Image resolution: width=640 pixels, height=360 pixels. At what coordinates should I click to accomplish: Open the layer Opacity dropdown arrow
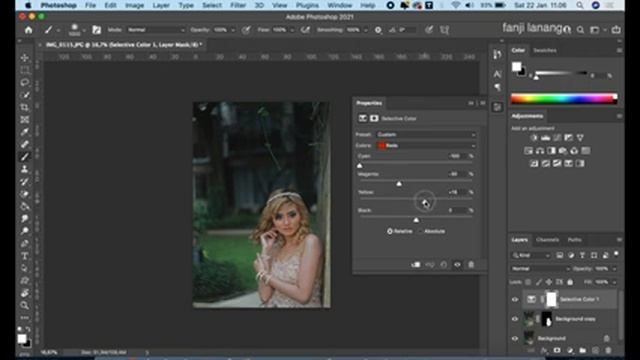pyautogui.click(x=614, y=269)
